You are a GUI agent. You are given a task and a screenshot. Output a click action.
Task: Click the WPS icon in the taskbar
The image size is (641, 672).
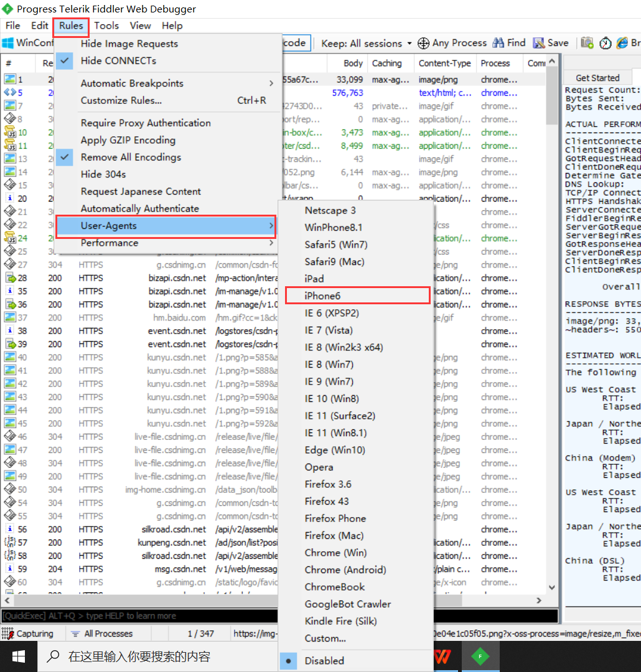coord(443,656)
